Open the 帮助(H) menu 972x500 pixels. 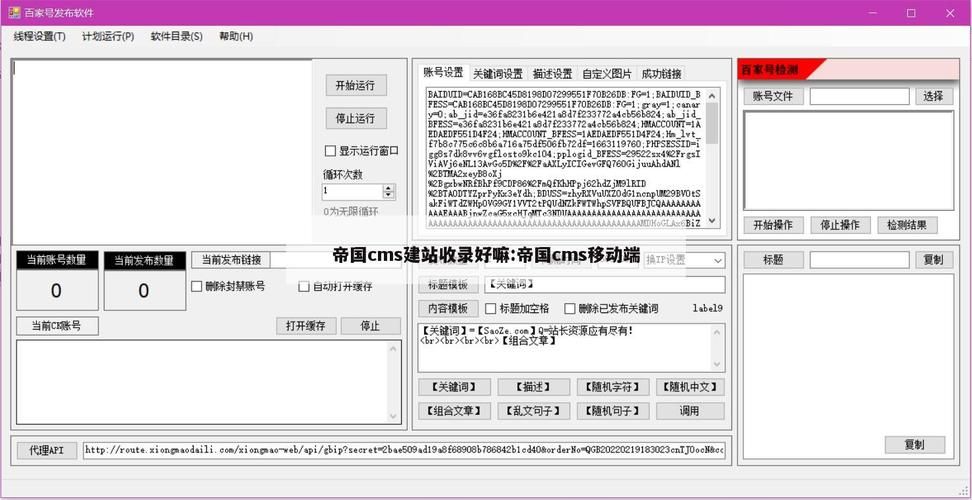click(x=236, y=36)
